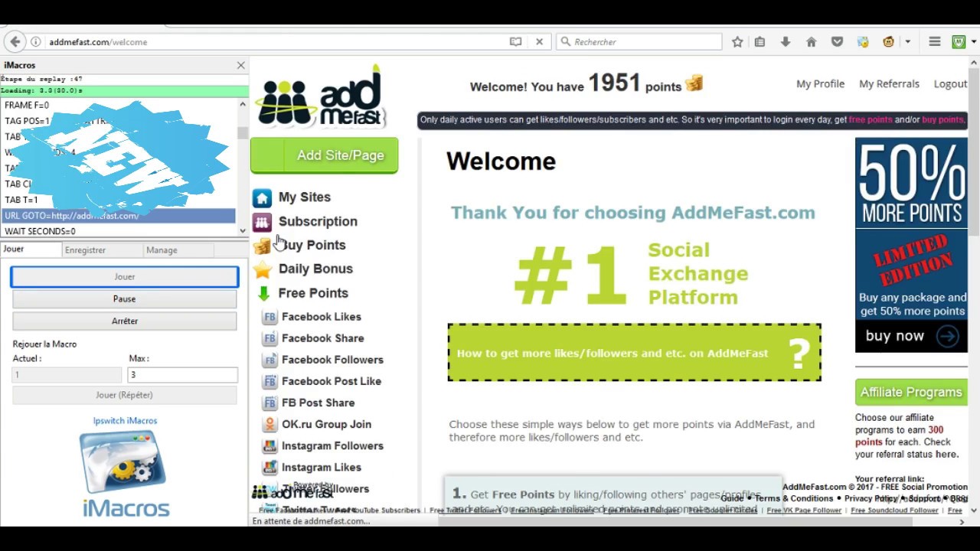980x551 pixels.
Task: Toggle reader view icon in address bar
Action: [516, 42]
